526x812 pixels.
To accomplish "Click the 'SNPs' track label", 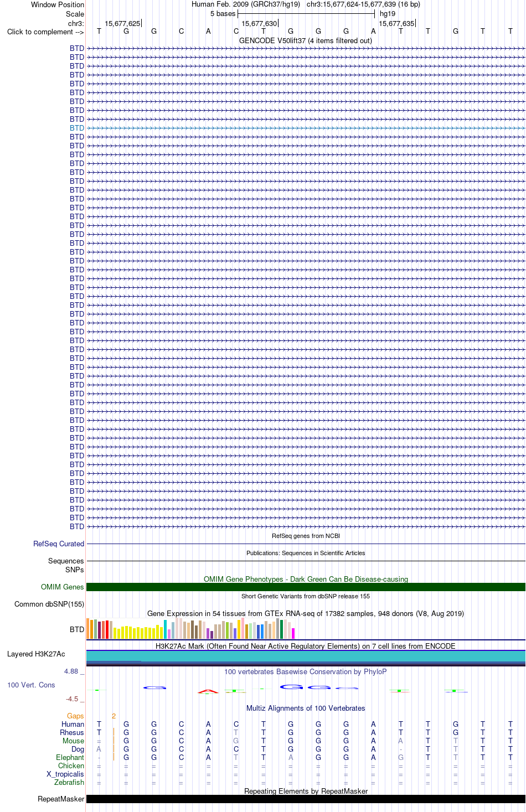I will click(x=75, y=570).
